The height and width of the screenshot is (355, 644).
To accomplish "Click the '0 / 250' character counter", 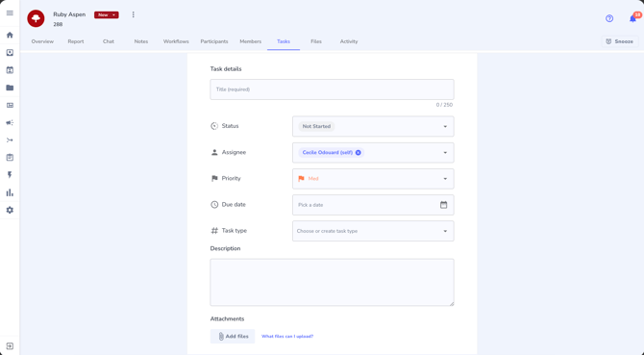I will (x=444, y=105).
